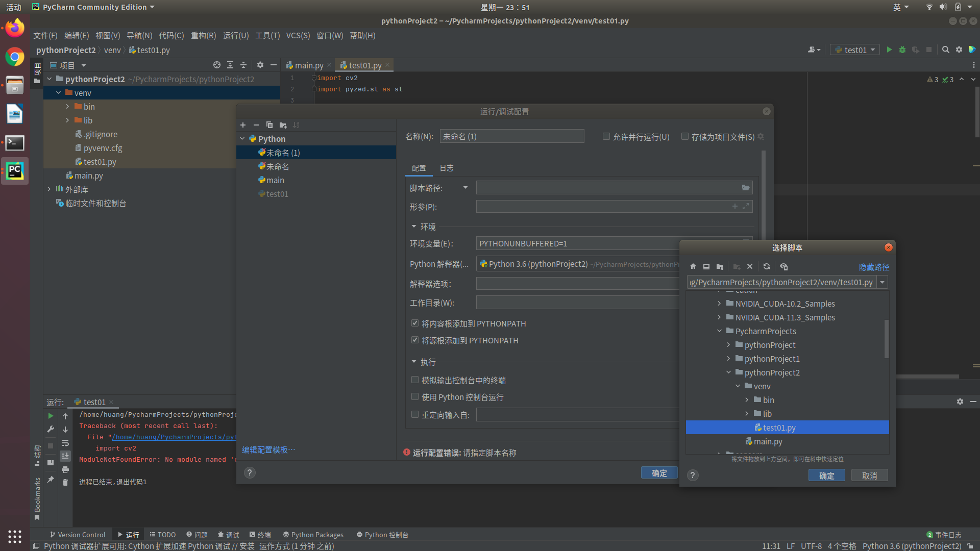The height and width of the screenshot is (551, 980).
Task: Click the home directory icon in script chooser
Action: (x=693, y=266)
